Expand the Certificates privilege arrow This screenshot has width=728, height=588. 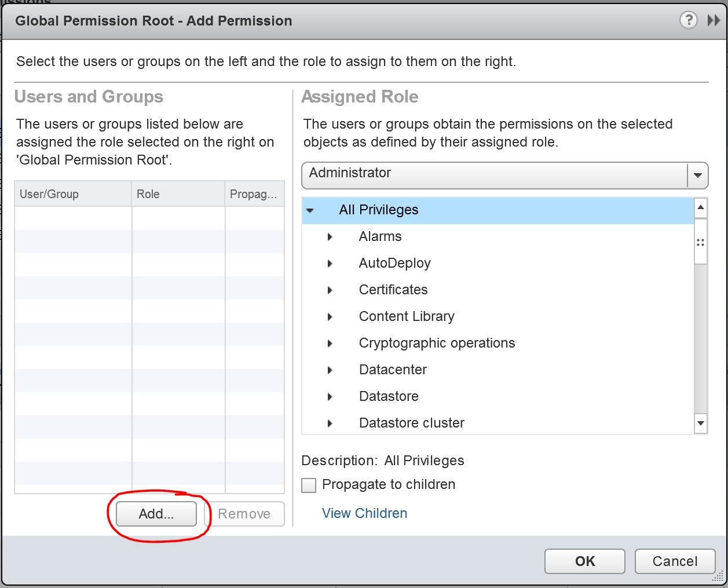tap(330, 290)
